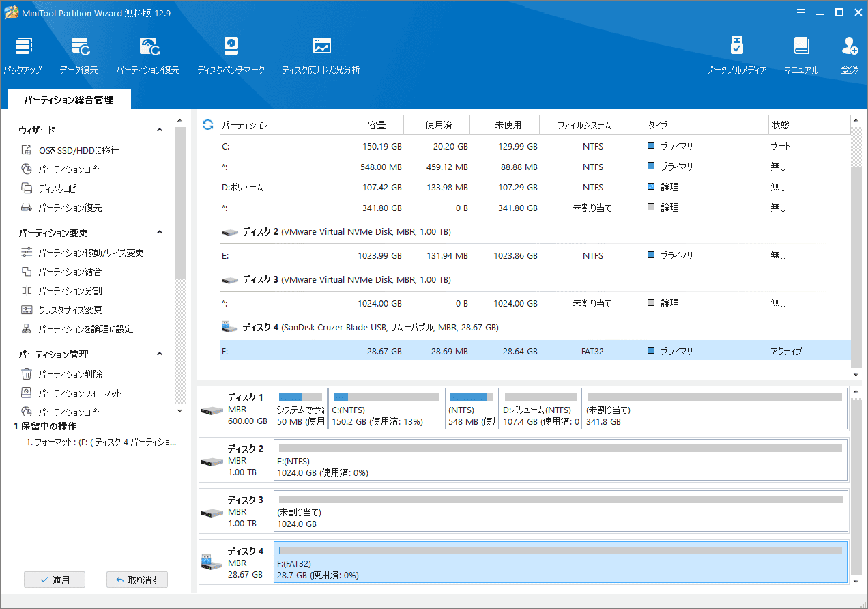Select the (NTFS) 548 MB block

[472, 409]
